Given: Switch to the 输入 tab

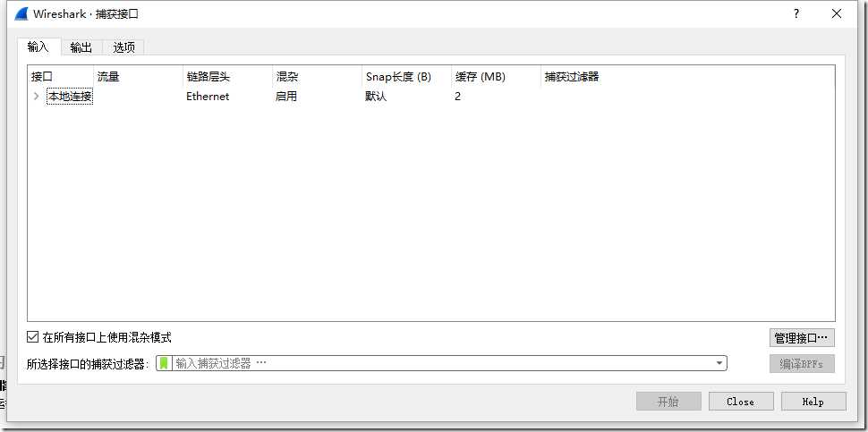Looking at the screenshot, I should click(x=38, y=47).
